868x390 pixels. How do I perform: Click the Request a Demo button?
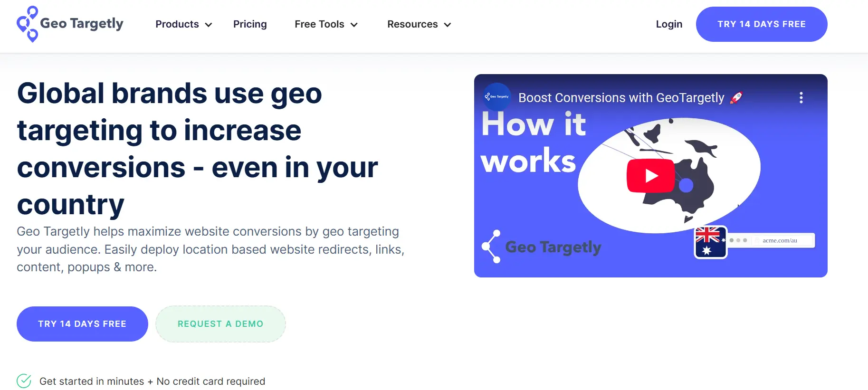coord(220,324)
